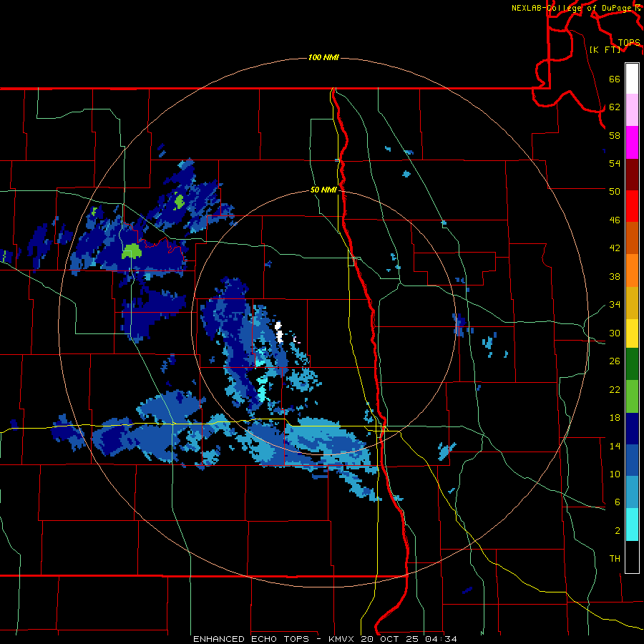
Task: Click the '100 NMI' range ring label
Action: point(323,57)
